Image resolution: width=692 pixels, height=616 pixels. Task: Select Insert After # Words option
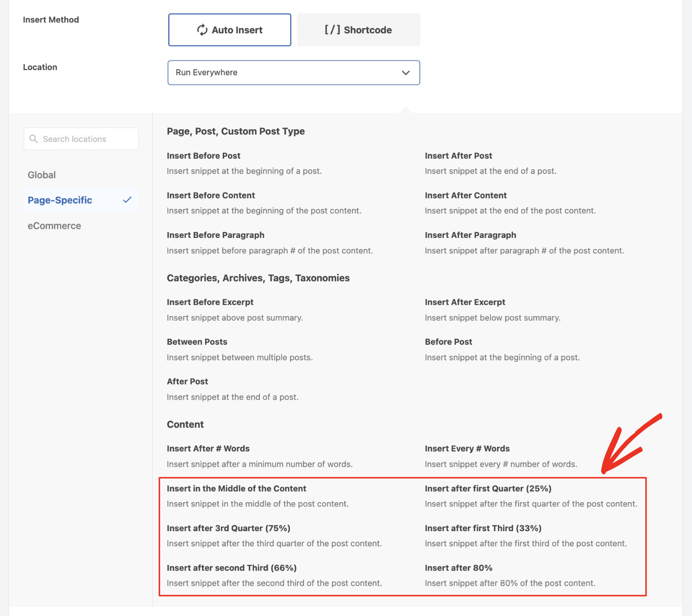(208, 449)
